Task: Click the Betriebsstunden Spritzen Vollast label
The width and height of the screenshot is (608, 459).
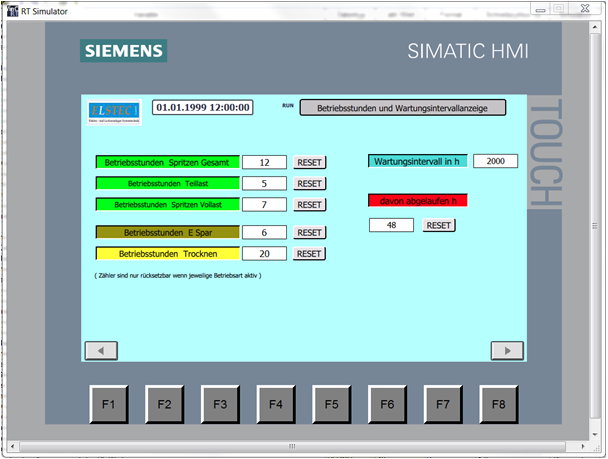Action: point(168,204)
